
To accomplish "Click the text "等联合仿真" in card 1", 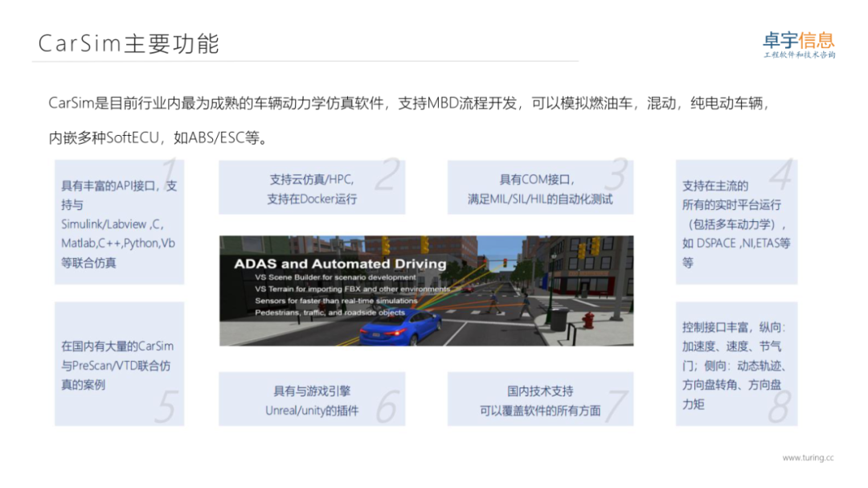I will (x=88, y=263).
